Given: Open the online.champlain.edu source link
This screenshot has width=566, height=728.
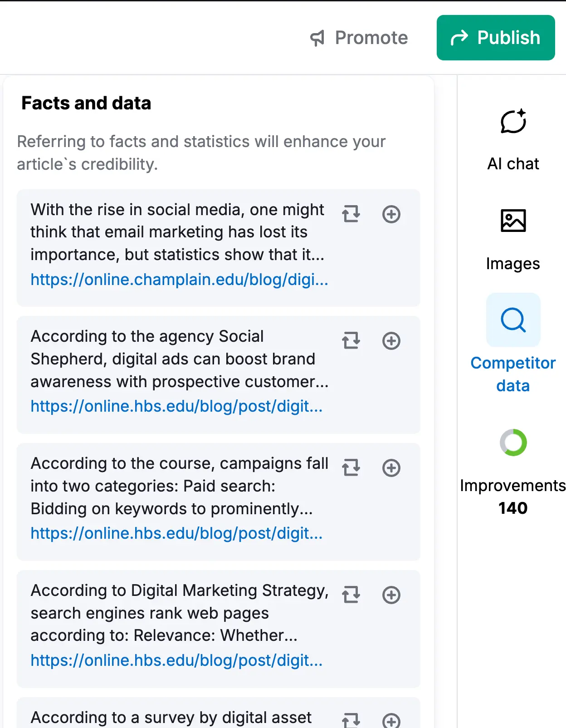Looking at the screenshot, I should (x=179, y=280).
